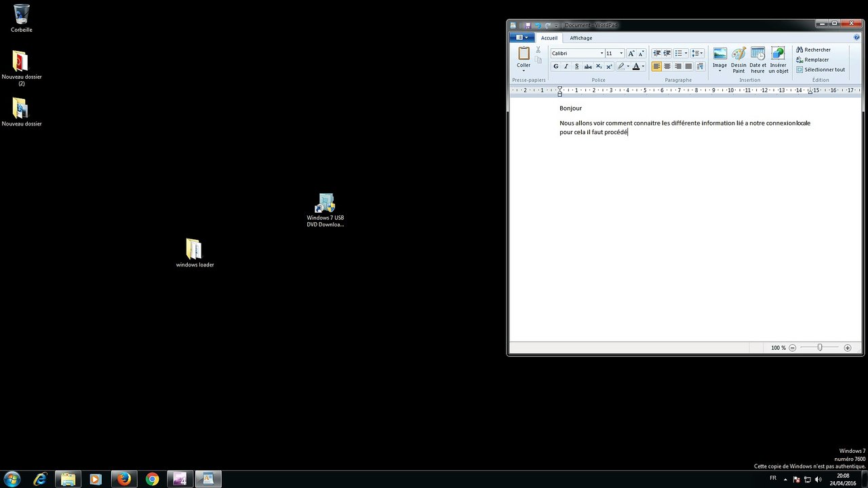868x488 pixels.
Task: Redo with the Quick Access redo arrow
Action: [x=548, y=25]
